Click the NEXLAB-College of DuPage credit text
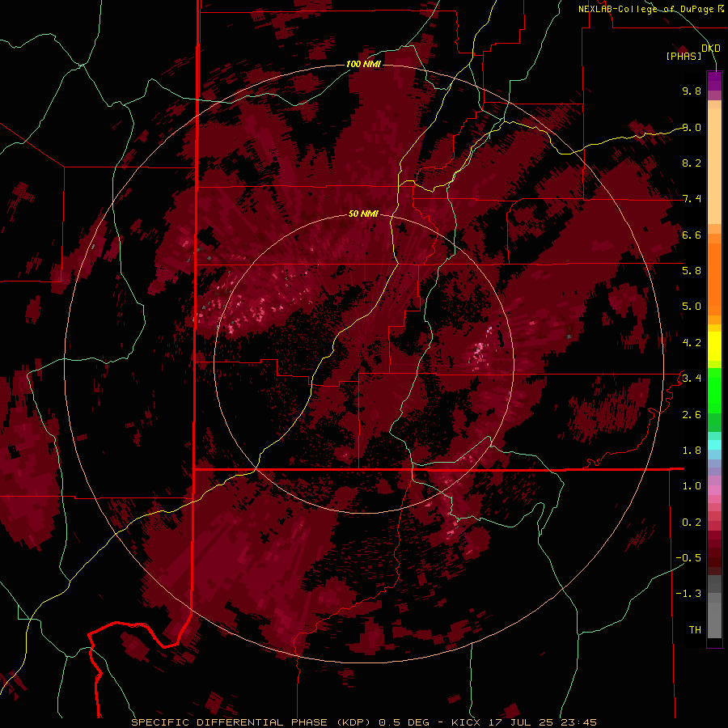728x728 pixels. (647, 9)
